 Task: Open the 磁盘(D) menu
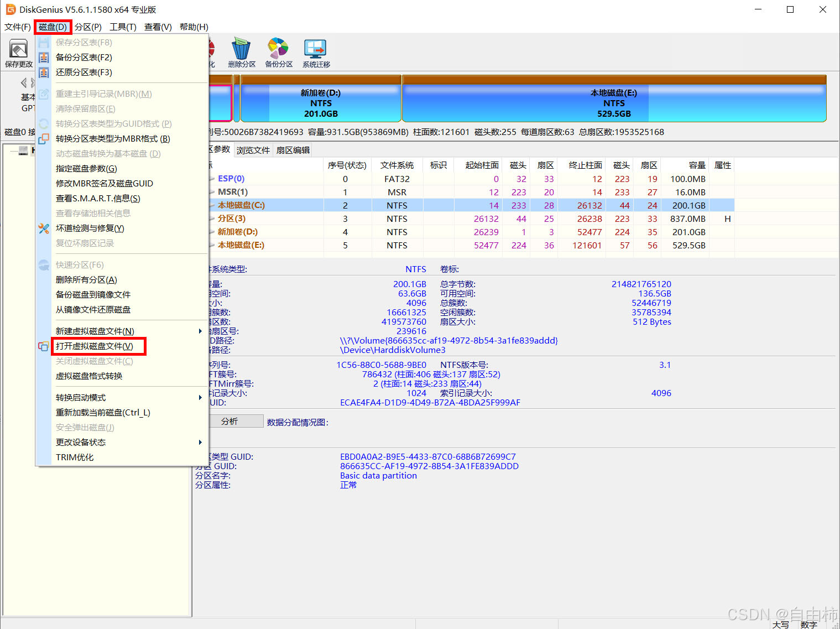pyautogui.click(x=53, y=27)
